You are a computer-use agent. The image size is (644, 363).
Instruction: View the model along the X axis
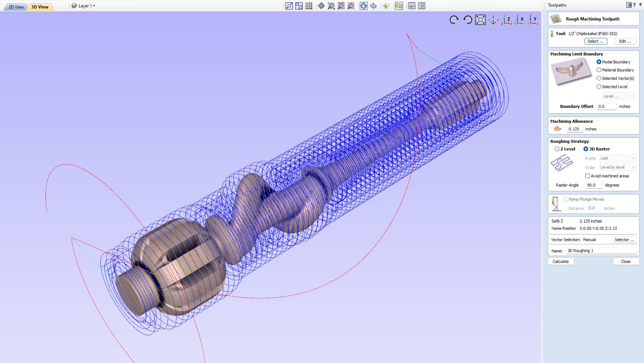(x=520, y=20)
